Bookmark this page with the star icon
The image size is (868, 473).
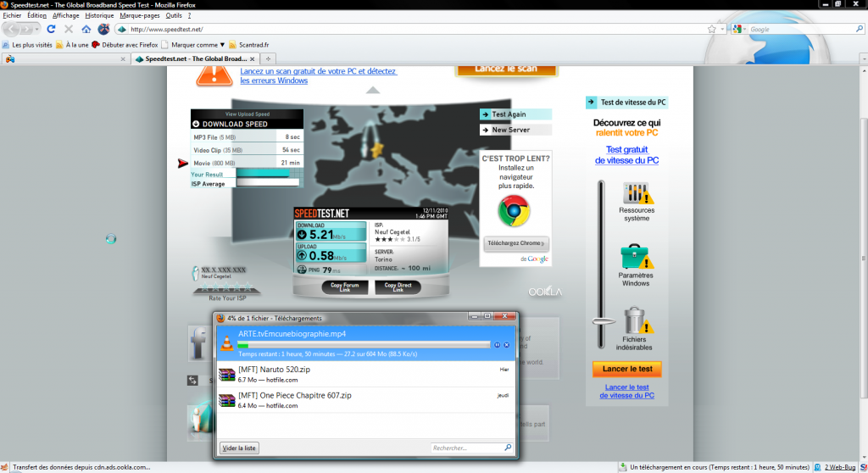712,30
